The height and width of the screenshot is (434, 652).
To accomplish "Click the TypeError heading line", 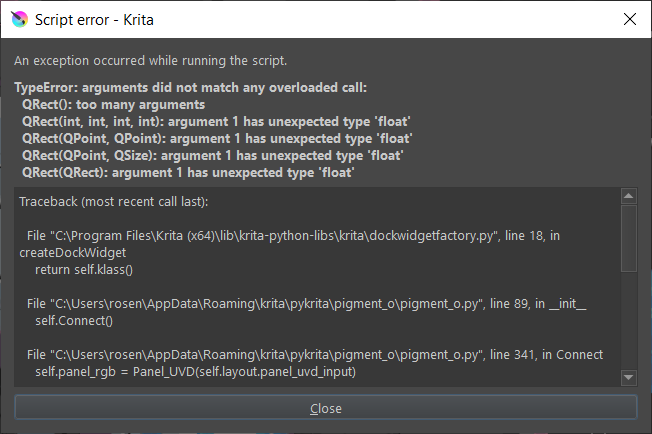I will point(191,88).
